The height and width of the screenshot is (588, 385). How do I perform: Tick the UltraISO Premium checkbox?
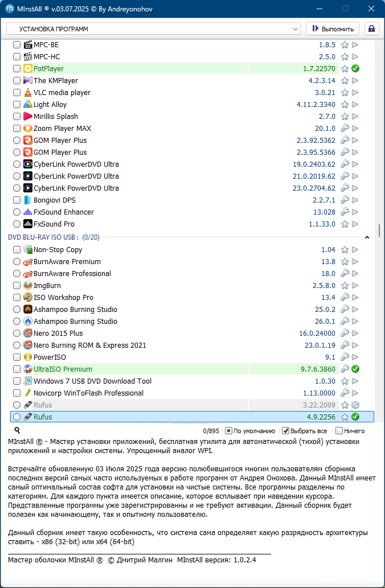coord(17,369)
